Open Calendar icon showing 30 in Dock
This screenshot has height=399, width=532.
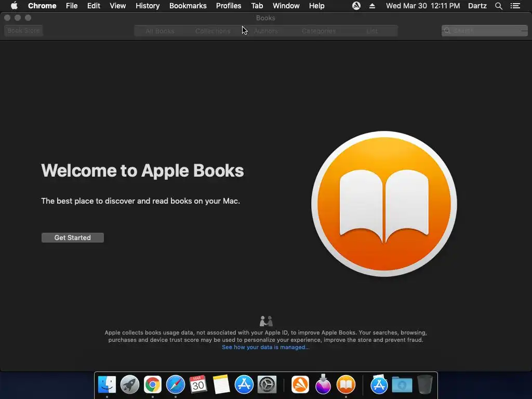coord(198,385)
